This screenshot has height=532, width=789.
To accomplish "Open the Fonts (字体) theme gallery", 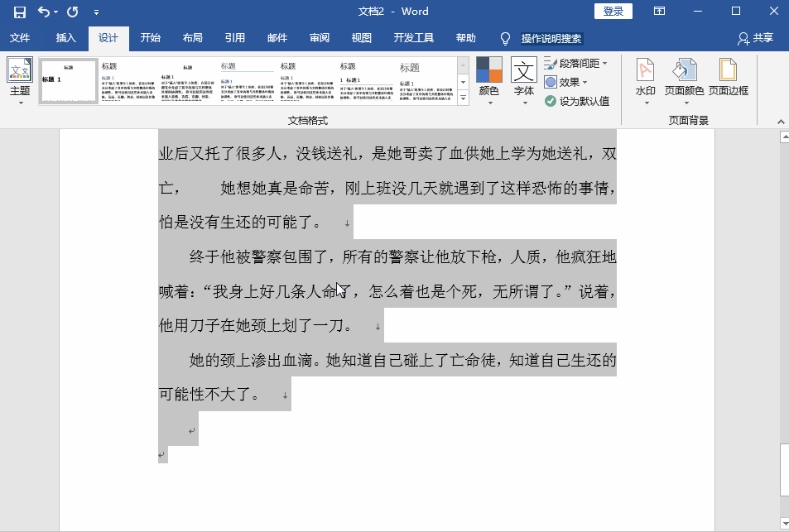I will 523,79.
